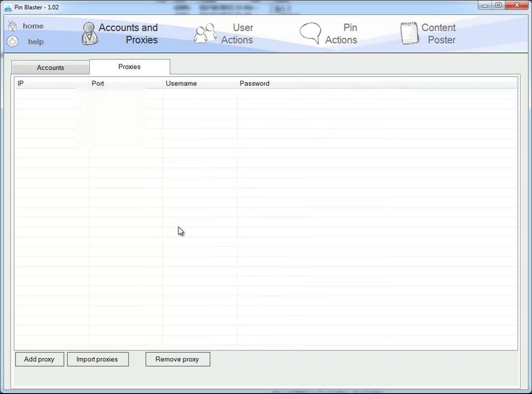Click the Pin Actions speech bubble icon
This screenshot has width=532, height=394.
point(310,33)
